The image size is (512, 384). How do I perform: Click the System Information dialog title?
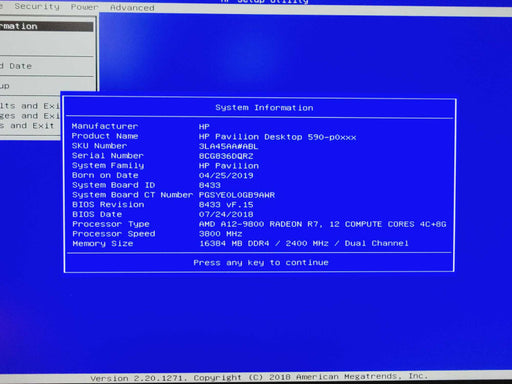264,108
